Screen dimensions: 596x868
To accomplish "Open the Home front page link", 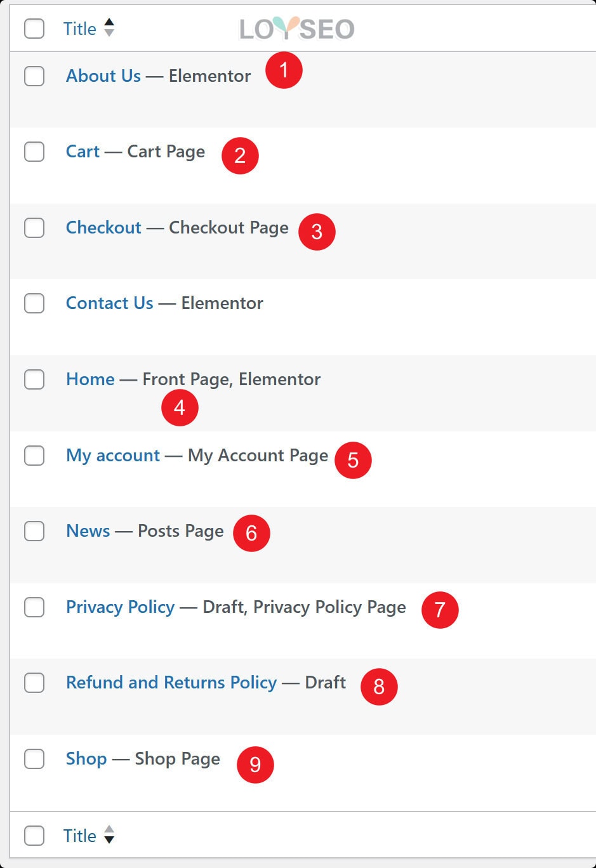I will tap(90, 379).
